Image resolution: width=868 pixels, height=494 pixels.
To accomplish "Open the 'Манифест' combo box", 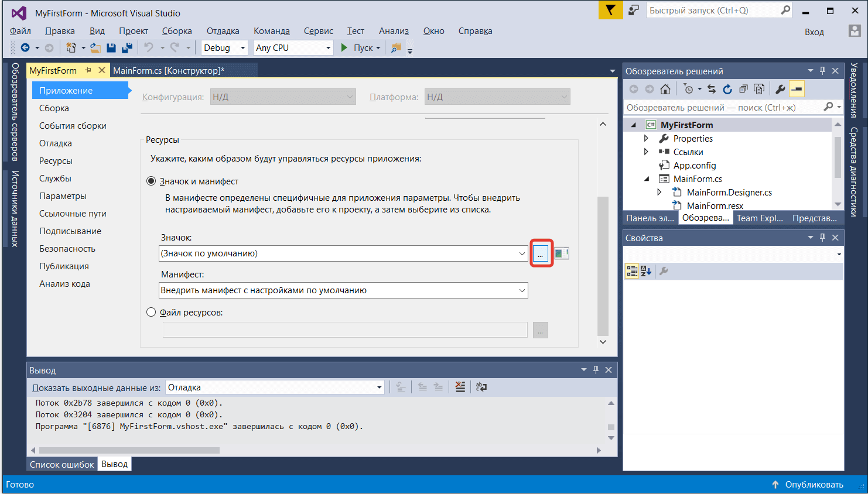I will tap(343, 290).
